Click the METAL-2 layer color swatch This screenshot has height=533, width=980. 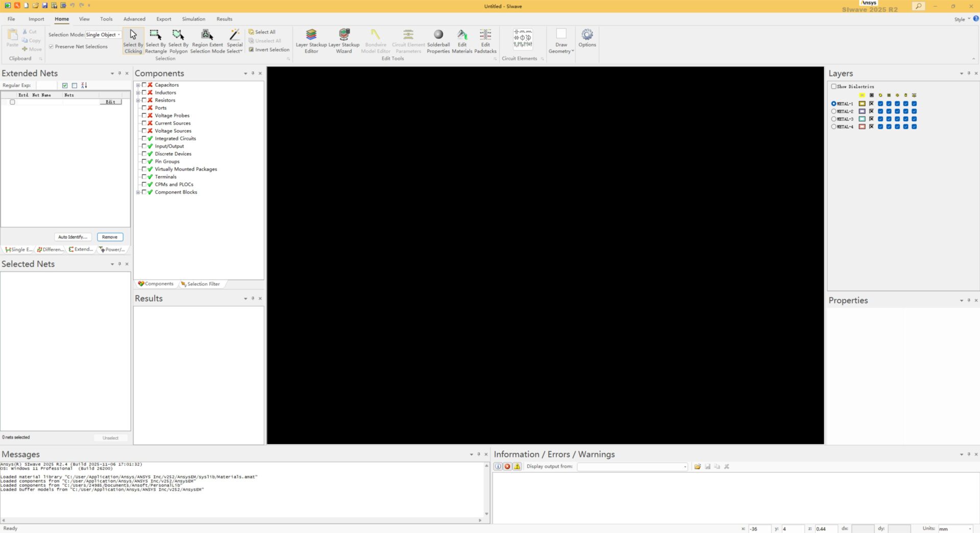point(862,111)
